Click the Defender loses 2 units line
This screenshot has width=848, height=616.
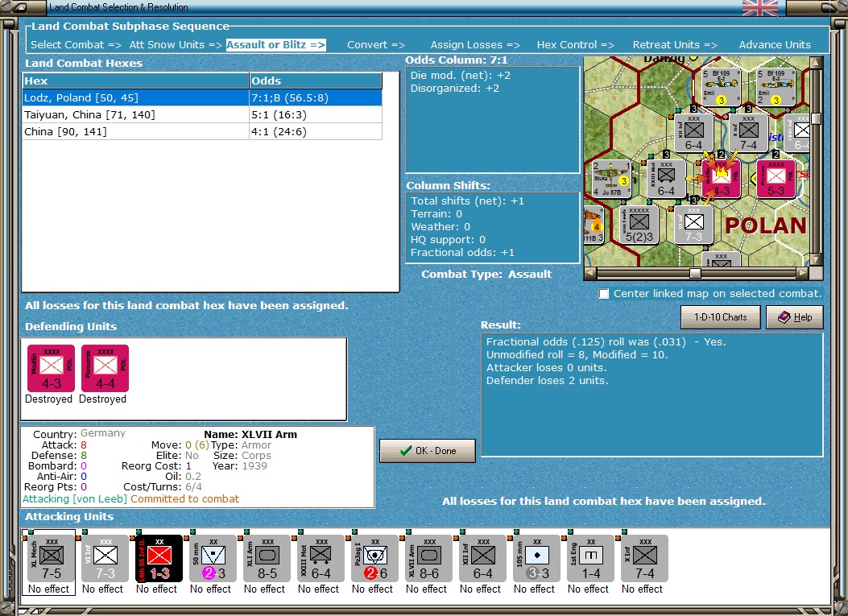(x=547, y=381)
